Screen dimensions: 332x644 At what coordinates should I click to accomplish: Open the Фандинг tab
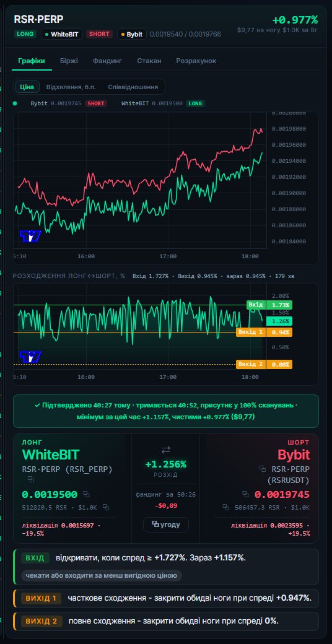pos(107,61)
